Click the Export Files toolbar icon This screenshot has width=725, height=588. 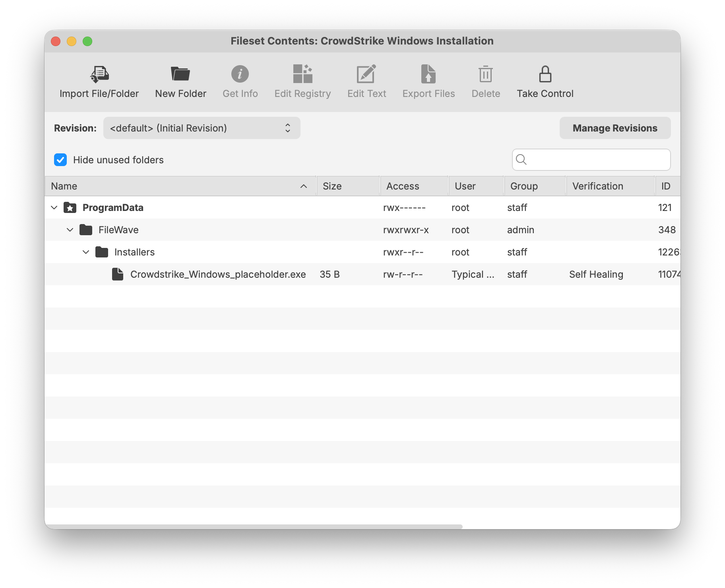[x=428, y=74]
